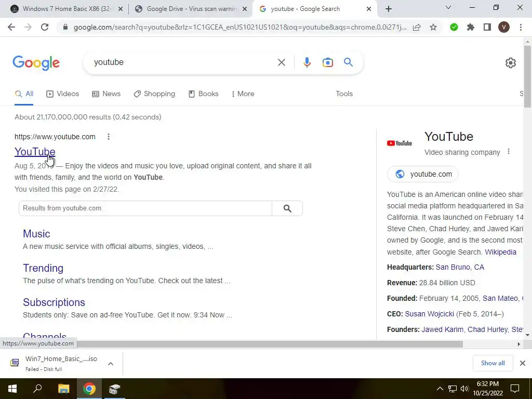Click the horizontal scrollbar
The width and height of the screenshot is (532, 399).
tap(270, 344)
